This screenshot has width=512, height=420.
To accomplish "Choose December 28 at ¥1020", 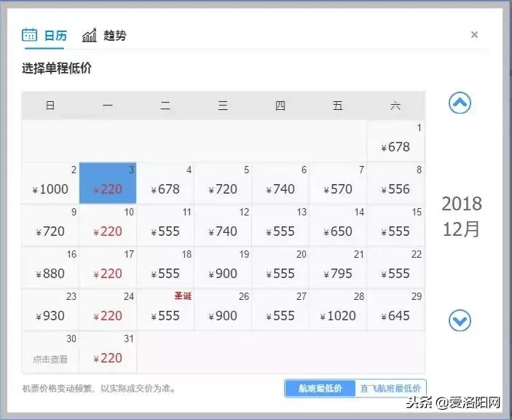I will pos(338,309).
